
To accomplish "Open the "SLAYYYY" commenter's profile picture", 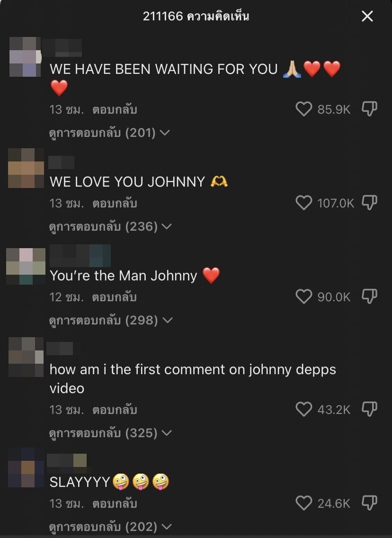I will pyautogui.click(x=26, y=467).
